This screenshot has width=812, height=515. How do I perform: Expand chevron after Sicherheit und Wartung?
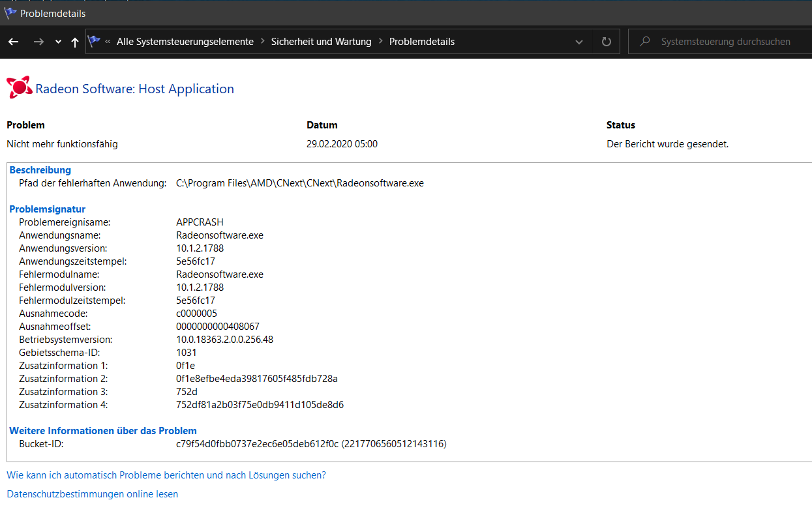[x=380, y=42]
